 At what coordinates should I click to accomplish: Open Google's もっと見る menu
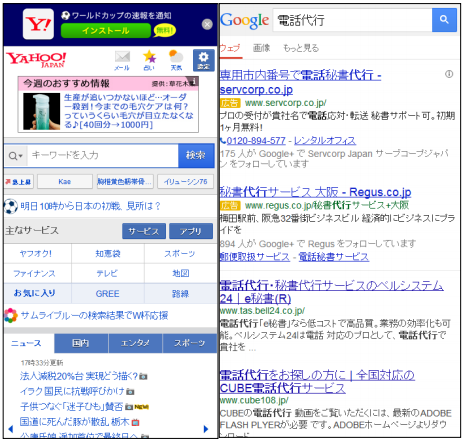[301, 48]
